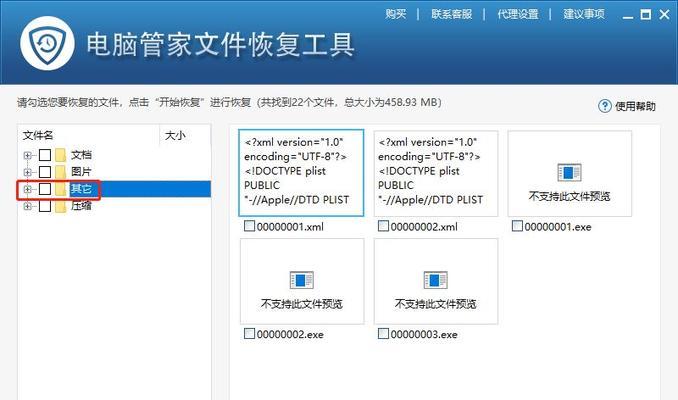Expand the 压缩 tree node
Viewport: 678px width, 400px height.
[x=28, y=206]
